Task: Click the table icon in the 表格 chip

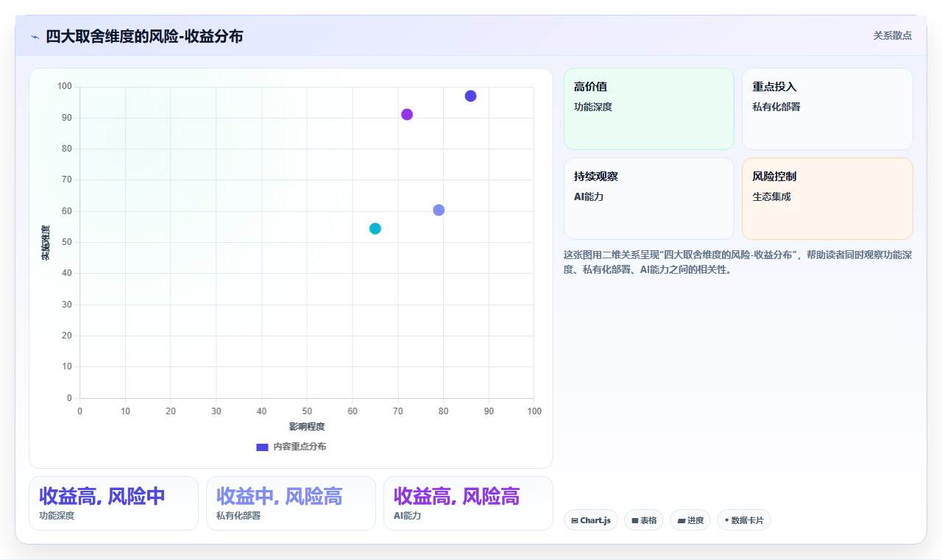Action: [x=635, y=521]
